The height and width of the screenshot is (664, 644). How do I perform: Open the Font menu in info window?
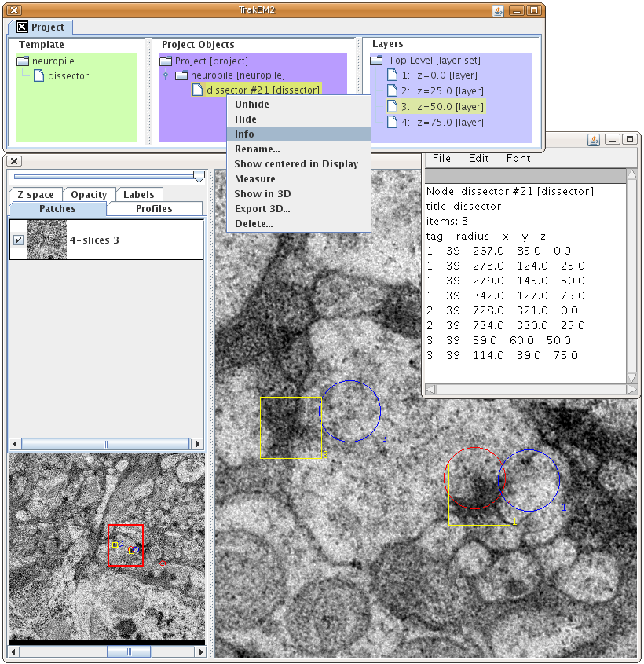click(x=518, y=158)
